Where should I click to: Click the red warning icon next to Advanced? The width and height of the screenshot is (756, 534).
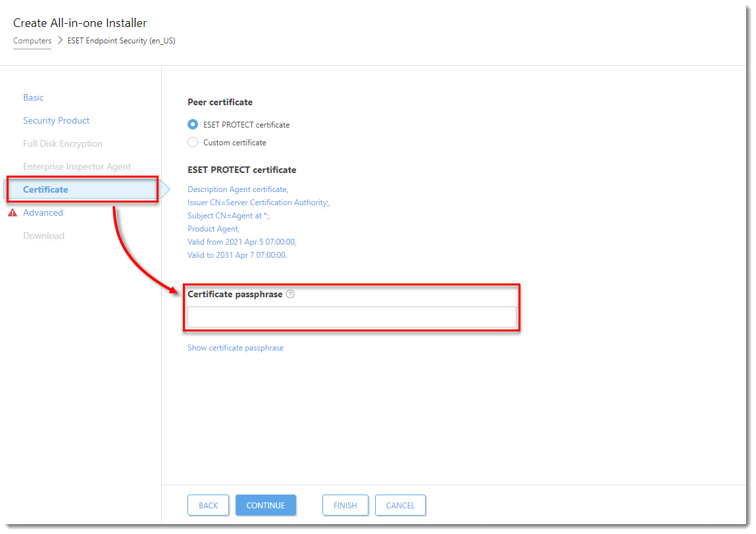13,213
